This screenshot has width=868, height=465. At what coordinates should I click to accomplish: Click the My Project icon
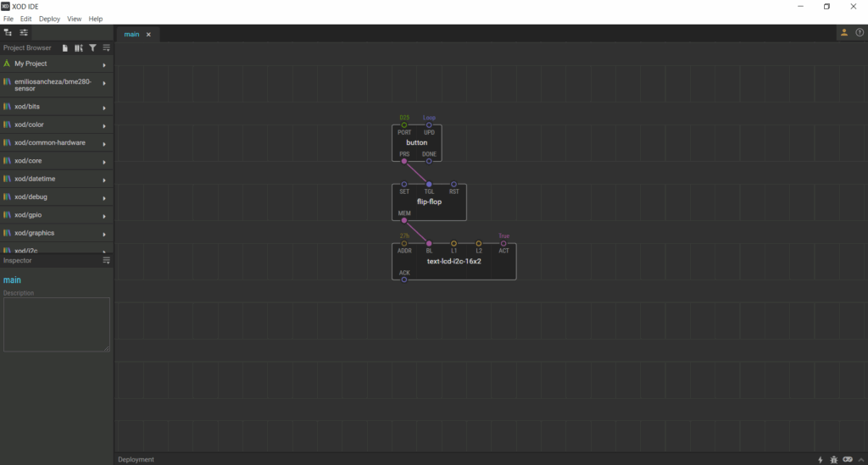click(7, 64)
